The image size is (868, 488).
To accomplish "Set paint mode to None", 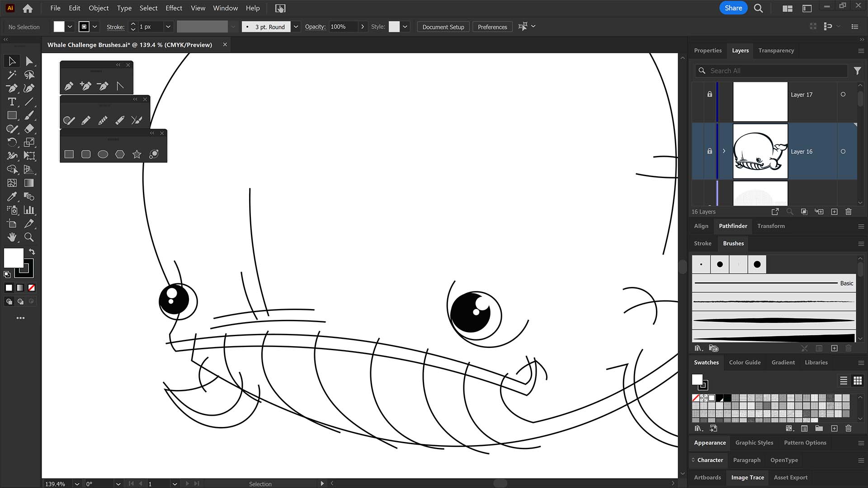I will click(32, 288).
